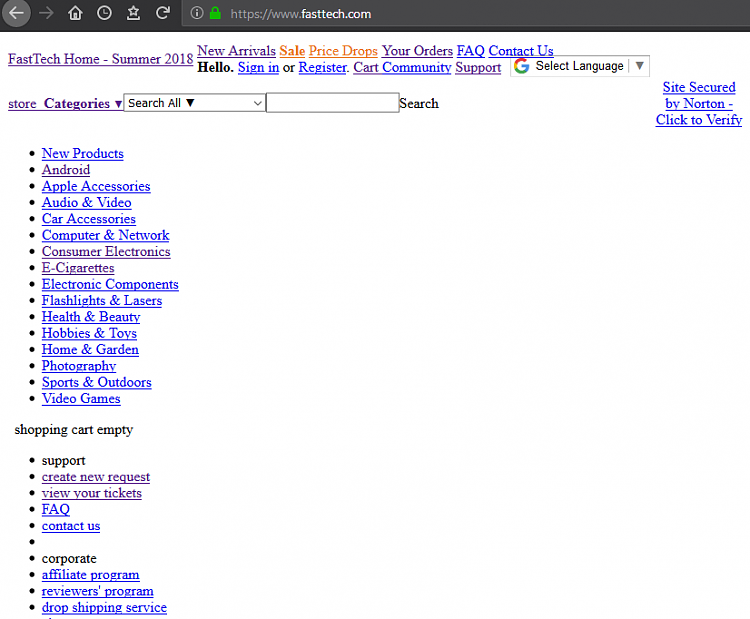Open Health & Beauty category

pos(91,317)
